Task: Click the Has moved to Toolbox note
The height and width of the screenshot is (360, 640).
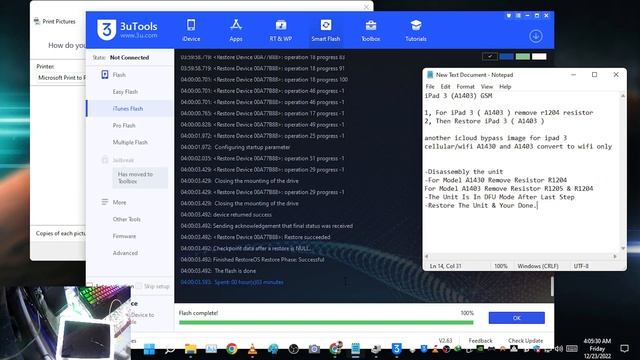Action: tap(140, 178)
